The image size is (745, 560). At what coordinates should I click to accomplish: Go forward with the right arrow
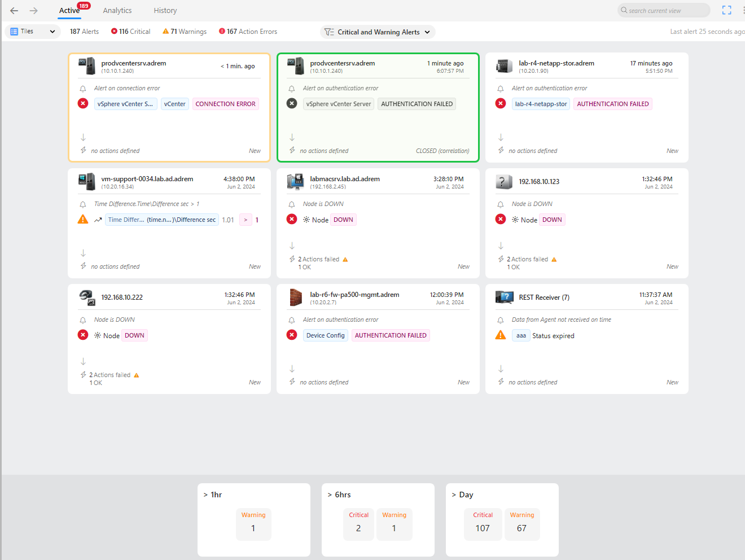pos(34,11)
